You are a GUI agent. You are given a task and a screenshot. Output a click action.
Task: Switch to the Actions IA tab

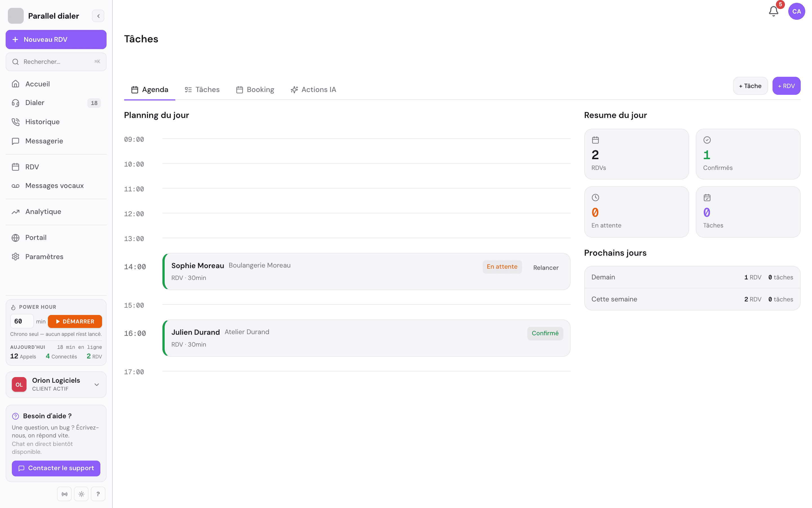coord(313,90)
